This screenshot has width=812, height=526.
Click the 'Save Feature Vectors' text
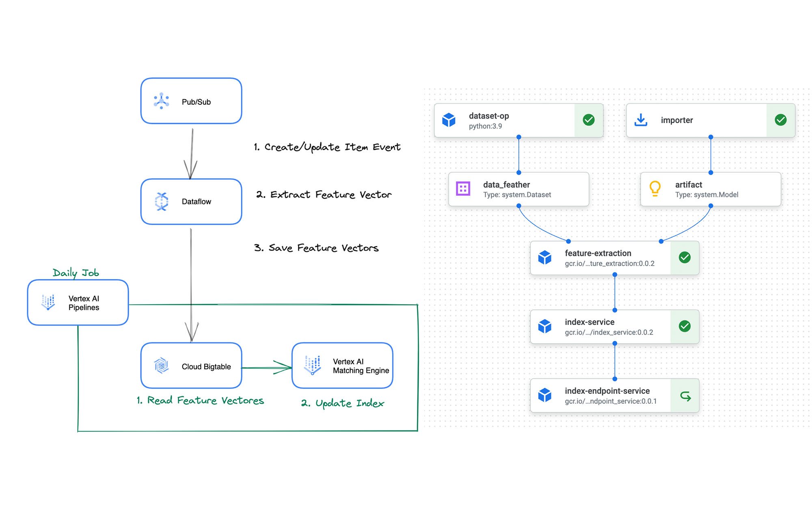(324, 248)
